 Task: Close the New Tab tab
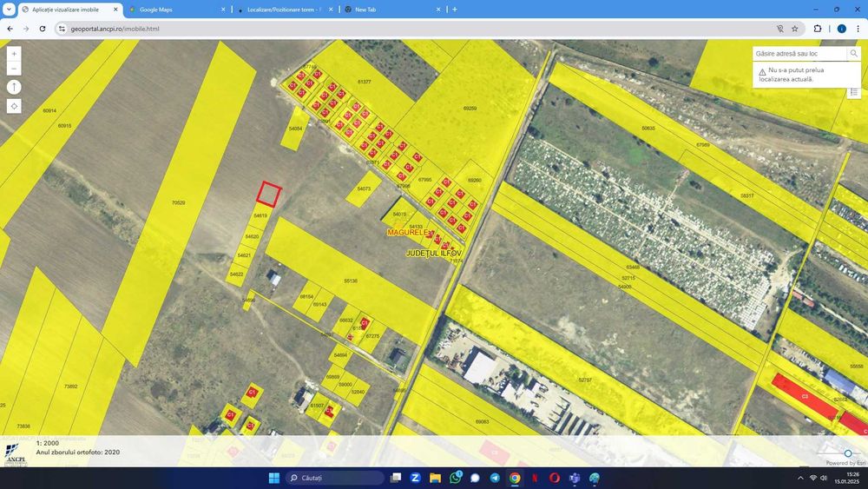(x=438, y=10)
